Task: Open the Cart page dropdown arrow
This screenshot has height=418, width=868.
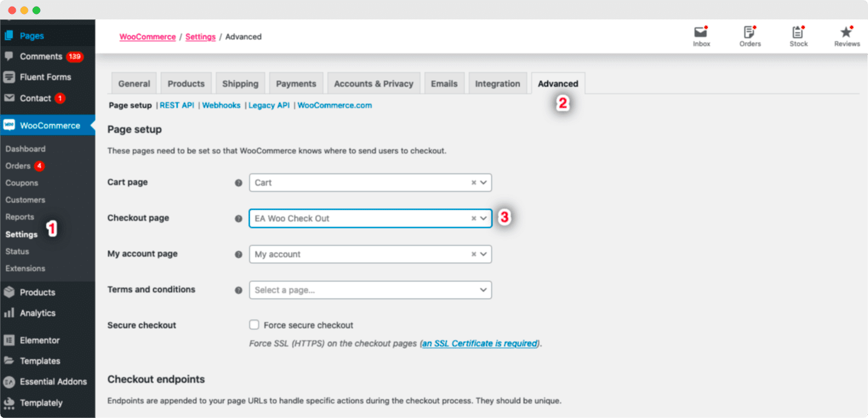Action: pyautogui.click(x=484, y=182)
